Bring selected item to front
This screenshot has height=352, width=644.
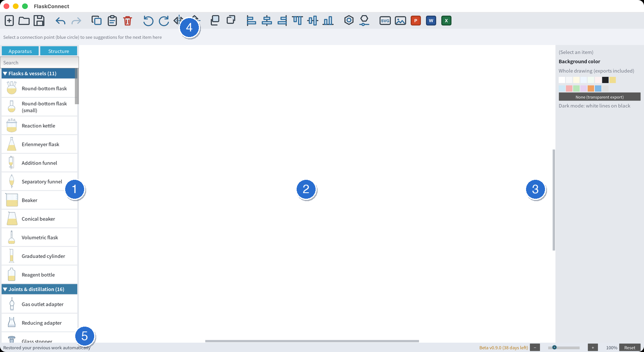tap(215, 20)
